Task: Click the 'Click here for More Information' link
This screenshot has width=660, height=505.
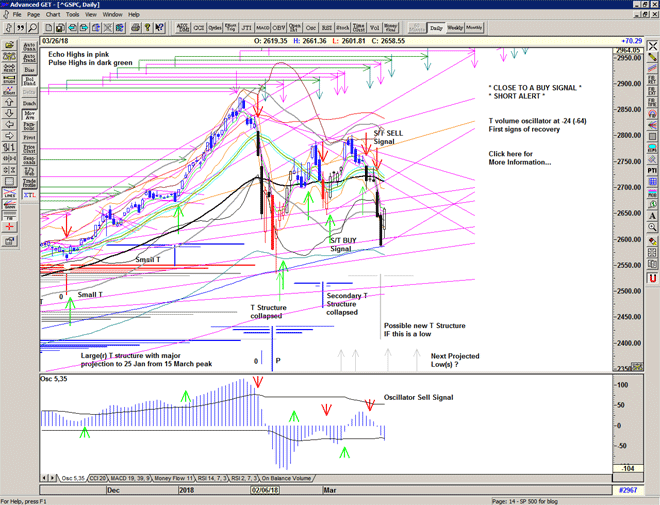Action: tap(519, 158)
